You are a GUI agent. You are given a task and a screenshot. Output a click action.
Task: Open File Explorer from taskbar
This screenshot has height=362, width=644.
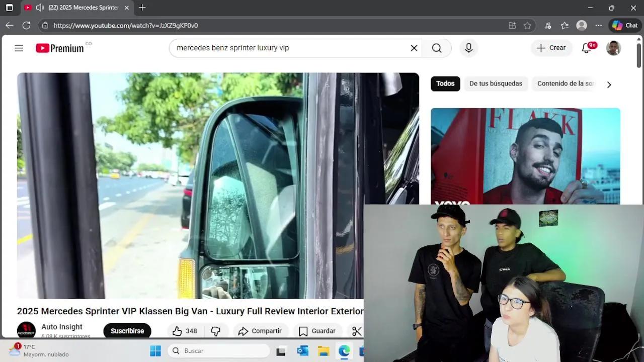[324, 351]
